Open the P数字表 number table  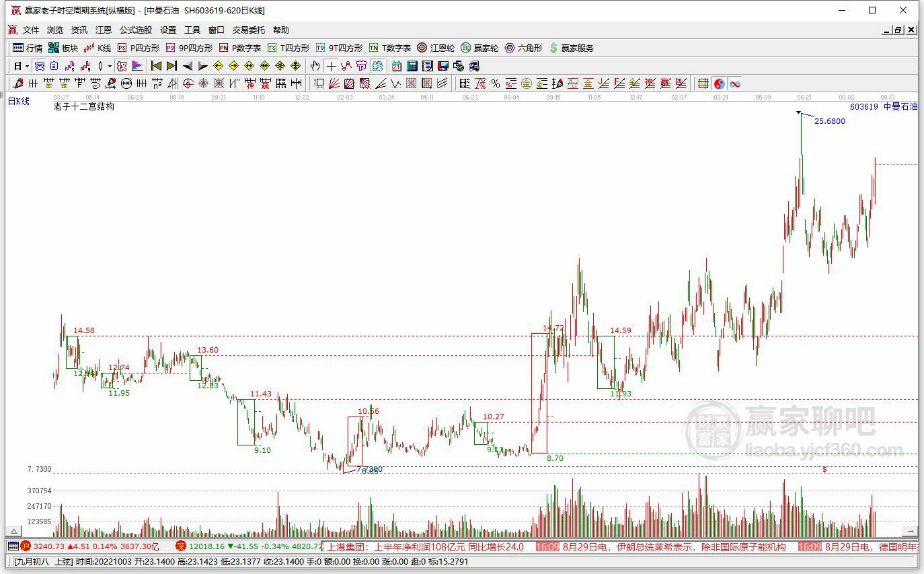[x=240, y=48]
